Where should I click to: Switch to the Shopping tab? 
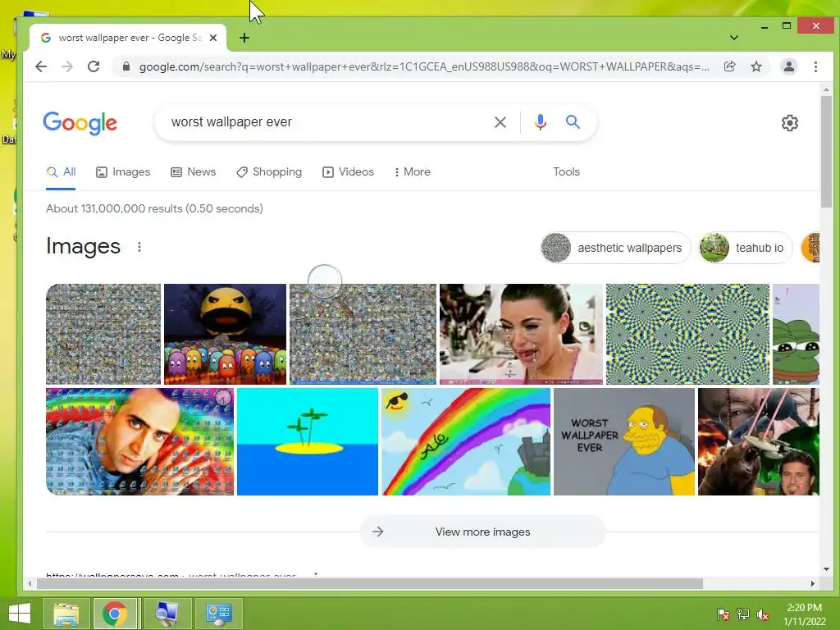pyautogui.click(x=269, y=172)
